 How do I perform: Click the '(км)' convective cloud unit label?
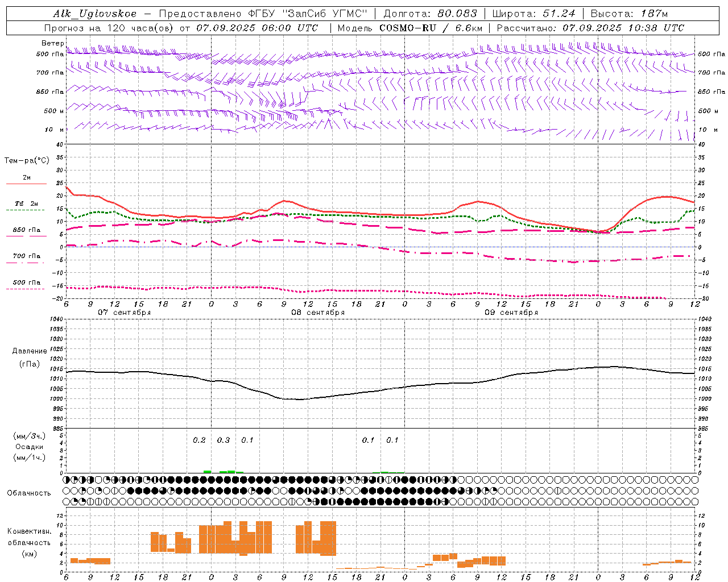click(x=30, y=554)
